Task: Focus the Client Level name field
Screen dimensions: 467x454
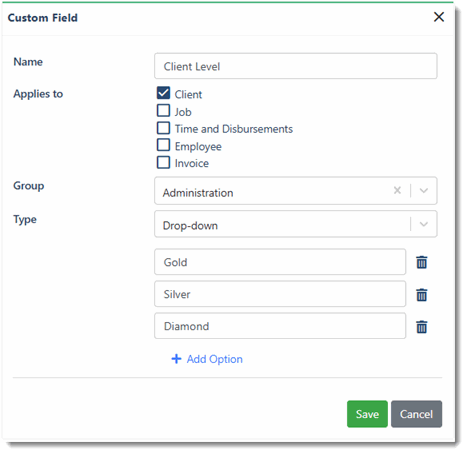Action: tap(295, 66)
